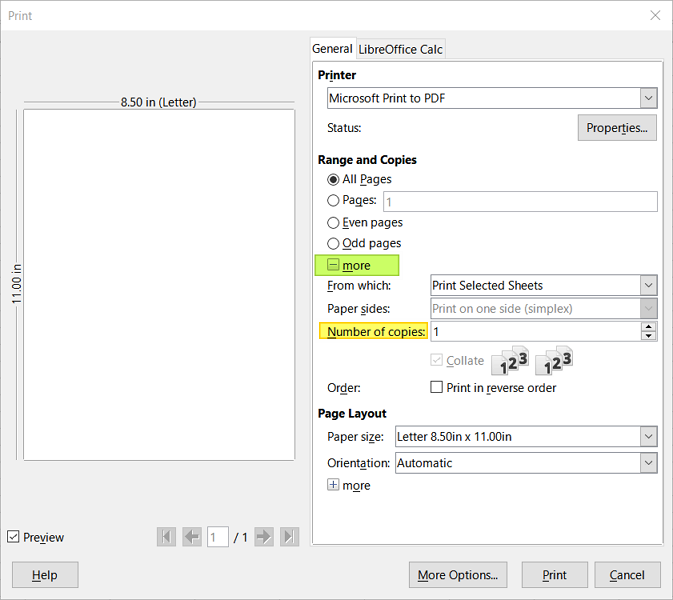673x600 pixels.
Task: Choose the Odd pages option
Action: point(333,243)
